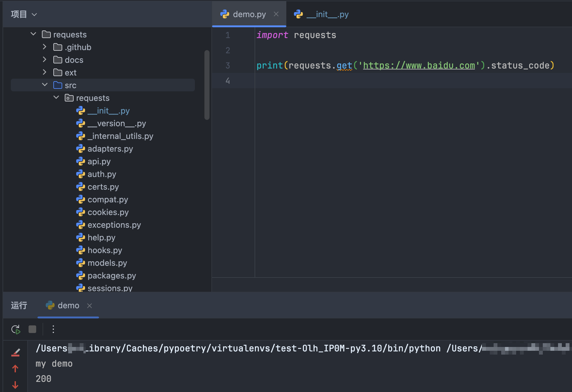572x392 pixels.
Task: Open the run toolbar more-options menu
Action: point(53,329)
